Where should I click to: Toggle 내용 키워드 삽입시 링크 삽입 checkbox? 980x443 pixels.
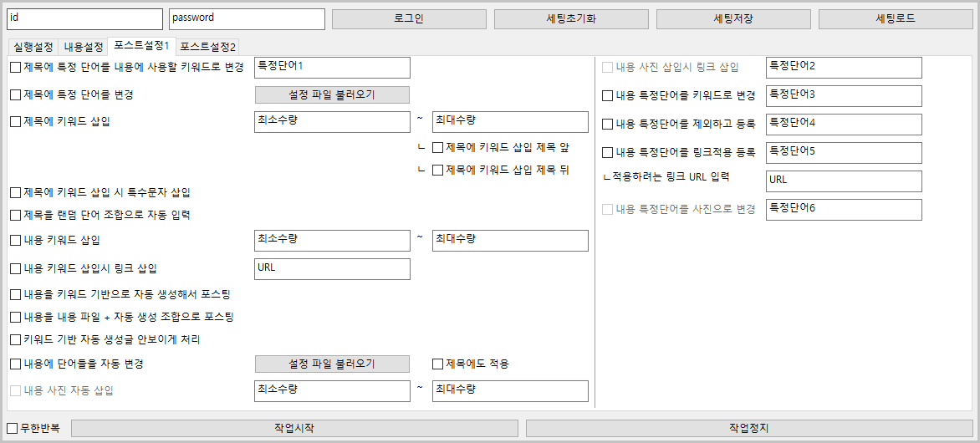16,269
